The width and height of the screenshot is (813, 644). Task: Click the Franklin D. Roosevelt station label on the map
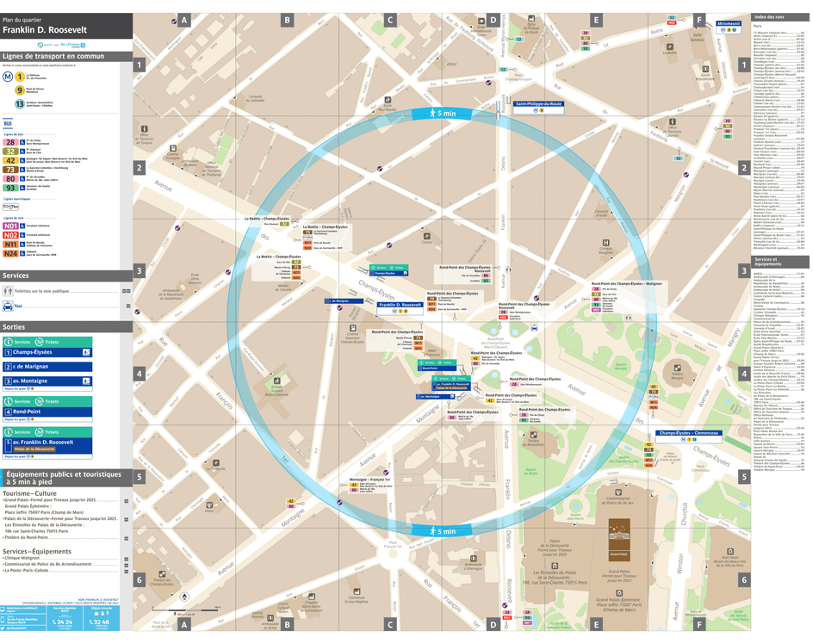[400, 308]
